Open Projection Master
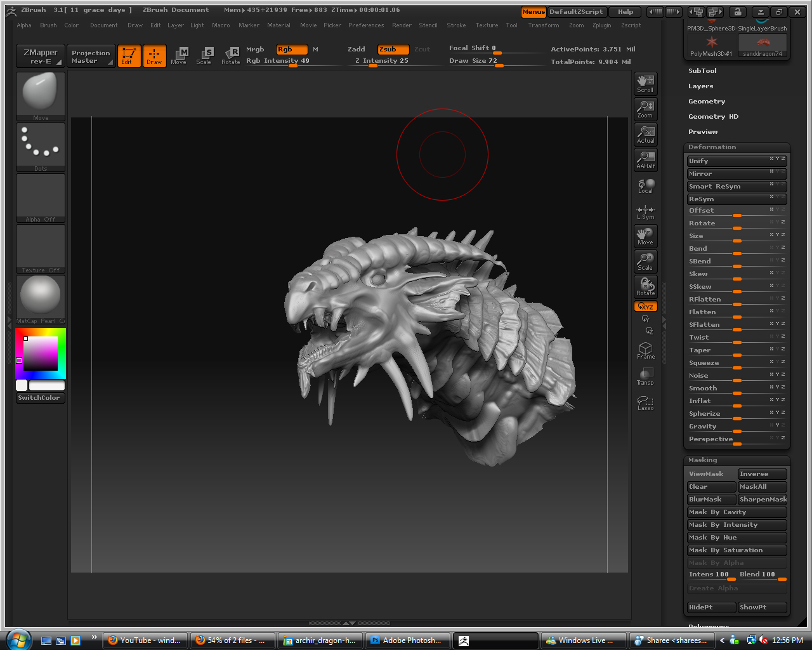 91,56
